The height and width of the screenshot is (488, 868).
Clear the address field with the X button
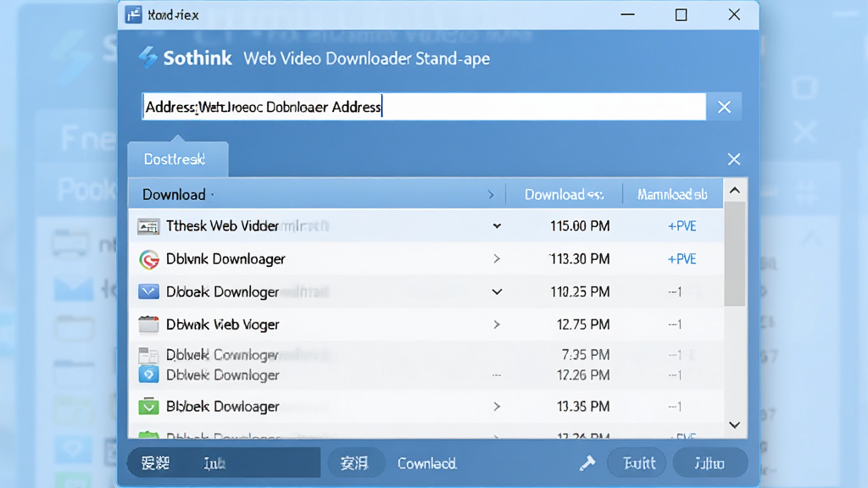coord(724,107)
